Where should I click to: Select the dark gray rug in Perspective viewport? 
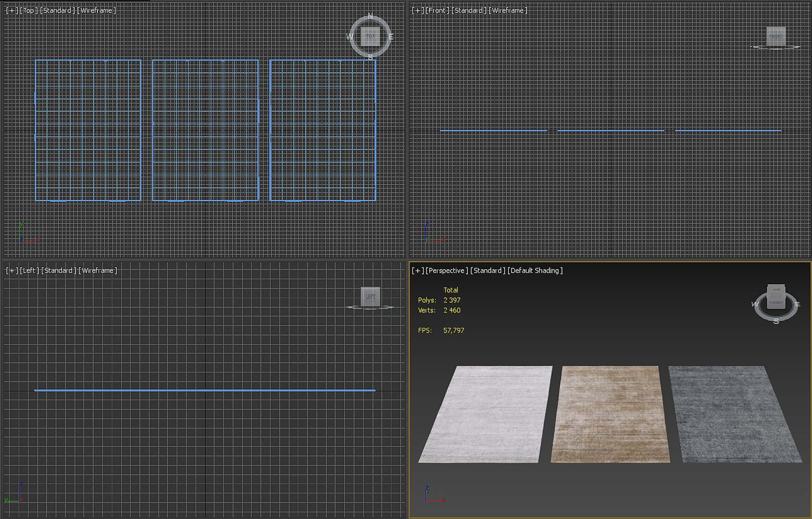[x=735, y=414]
